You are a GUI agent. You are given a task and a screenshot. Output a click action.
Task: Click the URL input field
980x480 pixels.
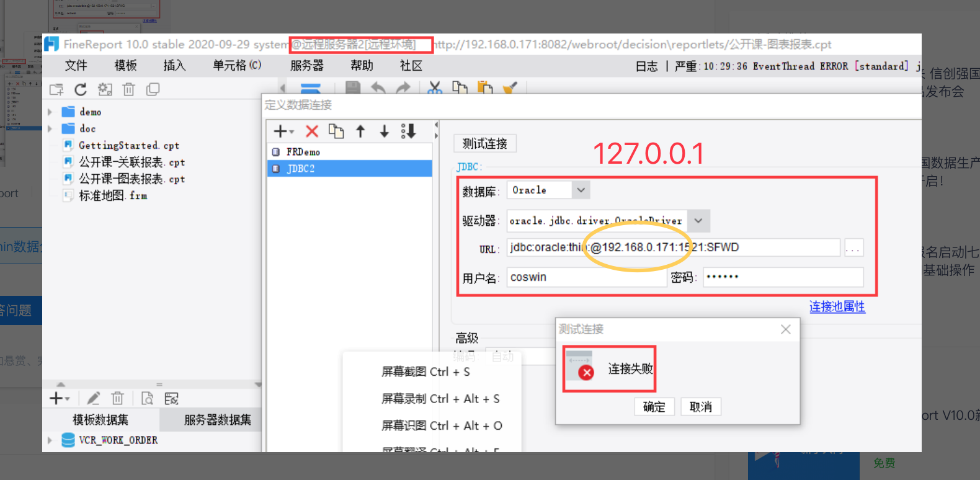(x=674, y=247)
